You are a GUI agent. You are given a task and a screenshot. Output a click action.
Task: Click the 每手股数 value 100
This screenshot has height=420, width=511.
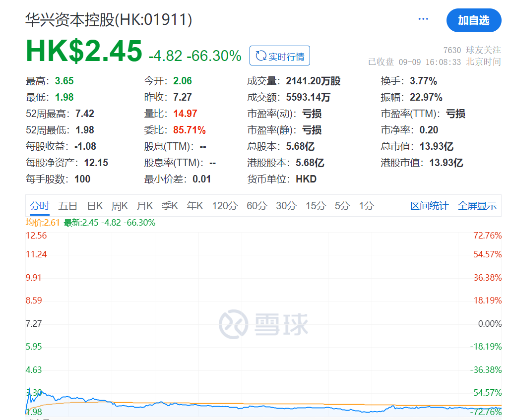82,179
